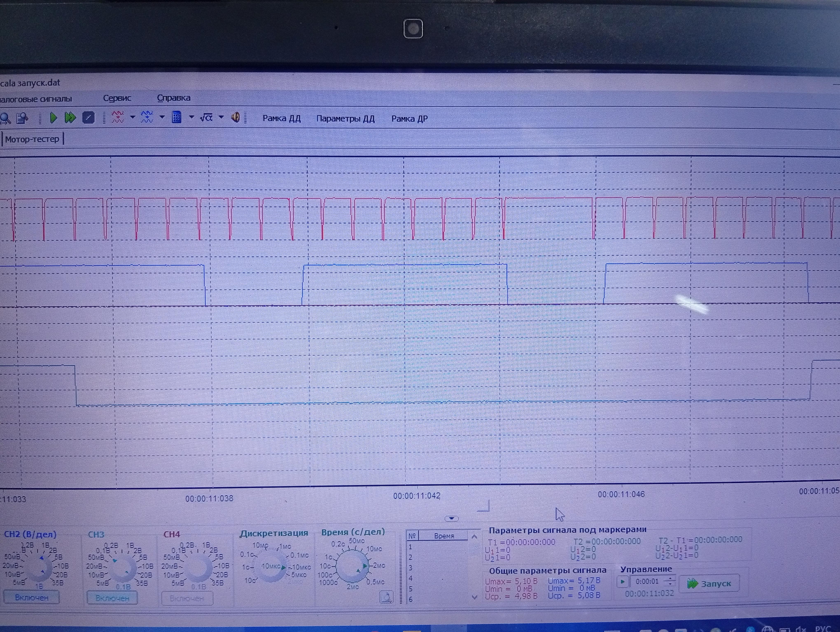Select row 1 in the marker table
The image size is (840, 632).
[x=437, y=547]
